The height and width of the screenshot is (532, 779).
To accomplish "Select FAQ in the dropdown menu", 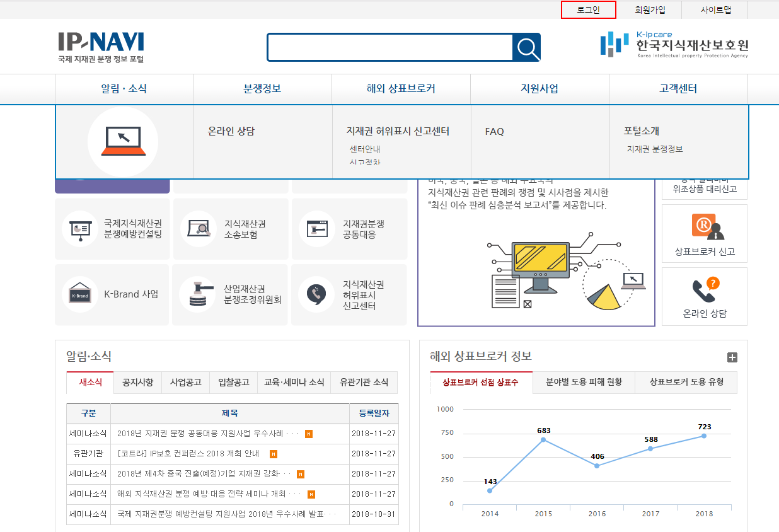I will point(495,132).
